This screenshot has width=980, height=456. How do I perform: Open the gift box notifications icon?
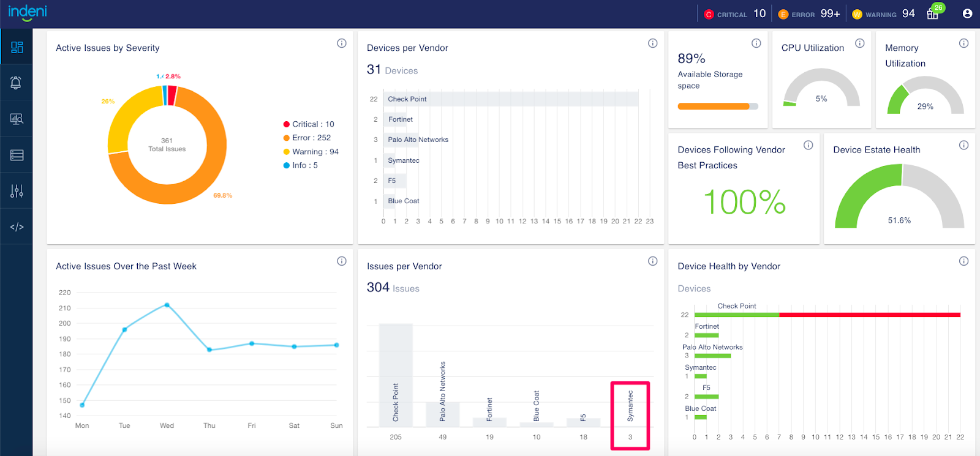pyautogui.click(x=933, y=13)
